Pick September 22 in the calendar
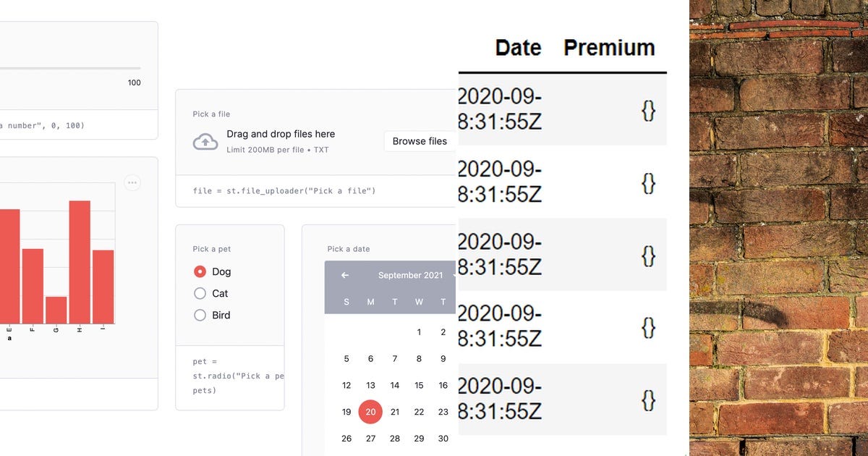Viewport: 868px width, 456px height. pyautogui.click(x=419, y=412)
